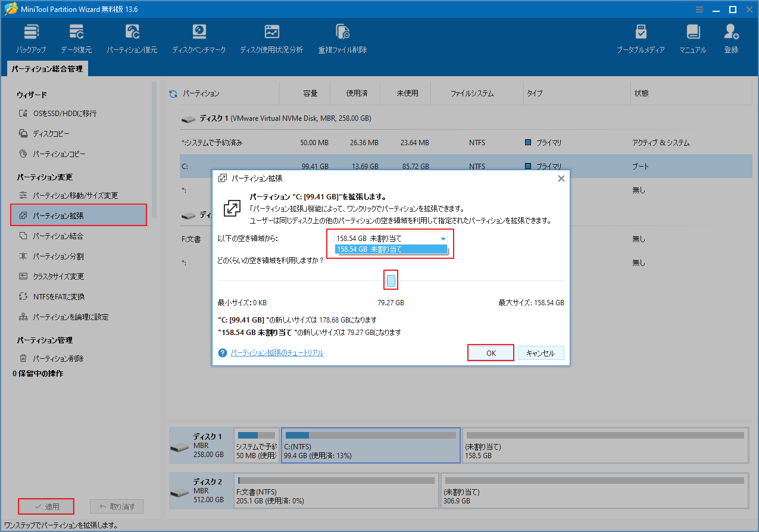Select F:文書(NTFS) block in disk map

tap(336, 491)
